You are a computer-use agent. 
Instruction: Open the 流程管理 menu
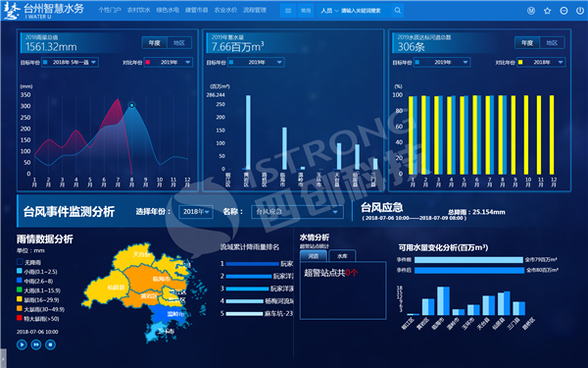(255, 10)
